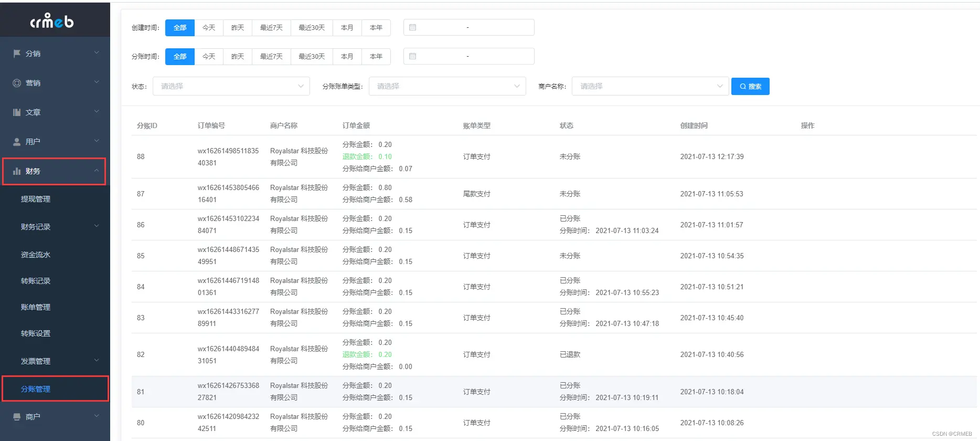Click 尾款支付 bill type in row 87
This screenshot has width=980, height=441.
point(477,194)
